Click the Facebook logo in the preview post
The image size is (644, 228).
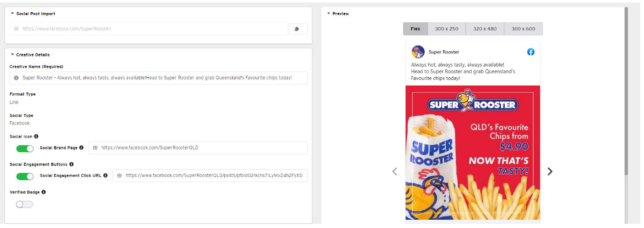[x=530, y=52]
